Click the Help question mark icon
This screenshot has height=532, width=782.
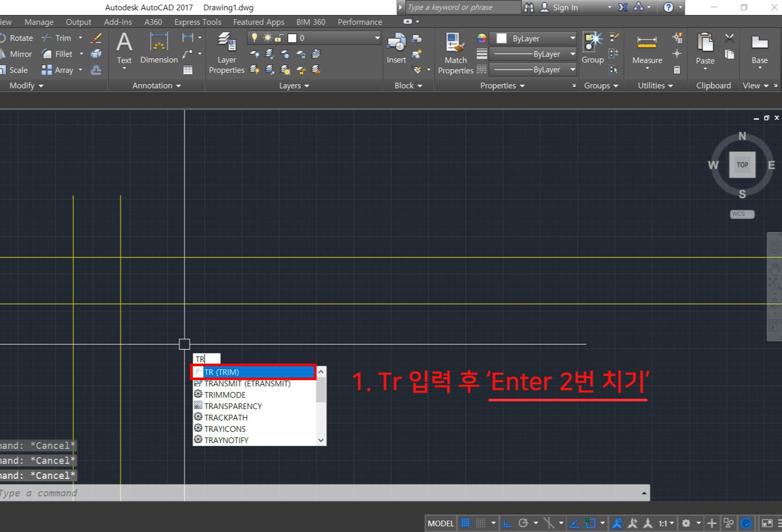[x=668, y=7]
